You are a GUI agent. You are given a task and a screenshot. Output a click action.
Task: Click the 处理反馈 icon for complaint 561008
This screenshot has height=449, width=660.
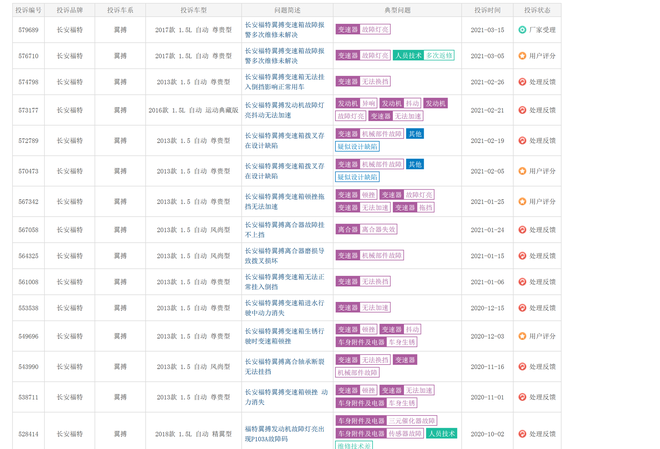522,282
